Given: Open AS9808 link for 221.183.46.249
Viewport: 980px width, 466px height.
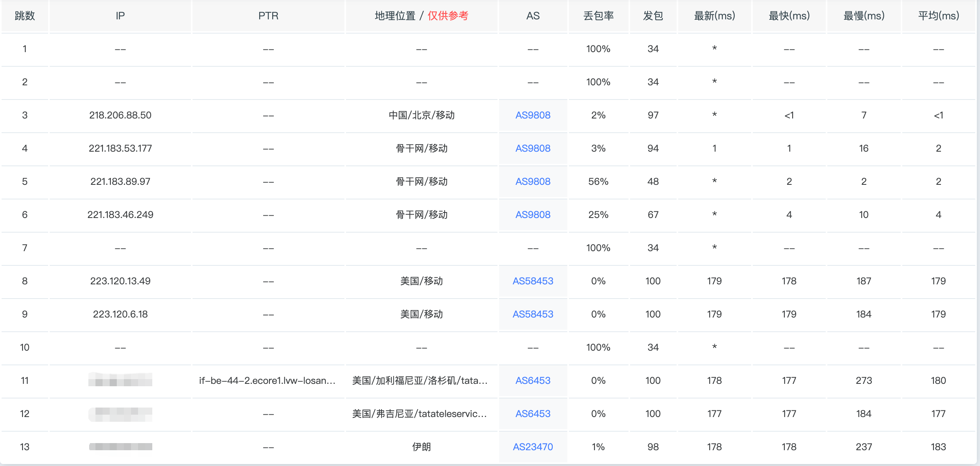Looking at the screenshot, I should coord(533,214).
